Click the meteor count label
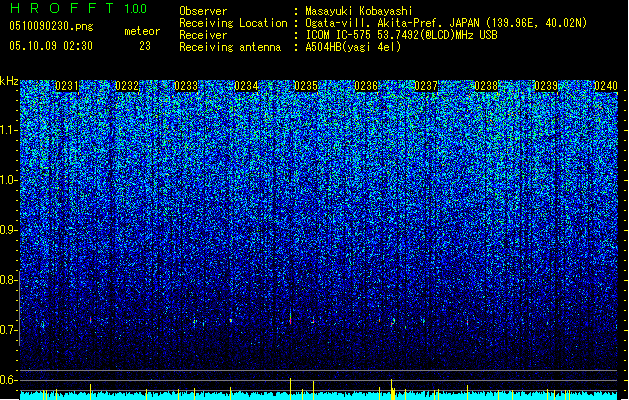The height and width of the screenshot is (400, 629). point(142,31)
